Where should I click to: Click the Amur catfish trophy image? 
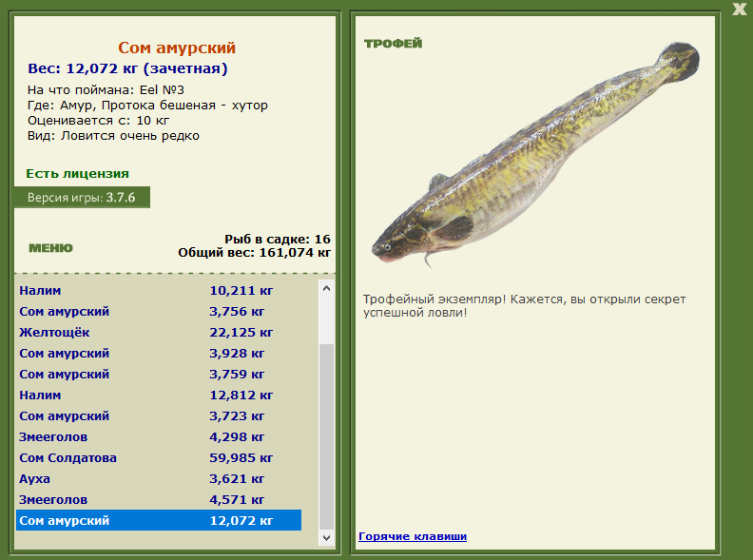click(535, 154)
